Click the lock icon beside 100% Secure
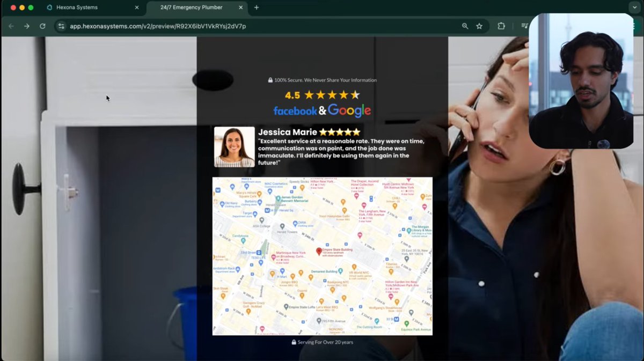The width and height of the screenshot is (644, 361). [x=270, y=80]
